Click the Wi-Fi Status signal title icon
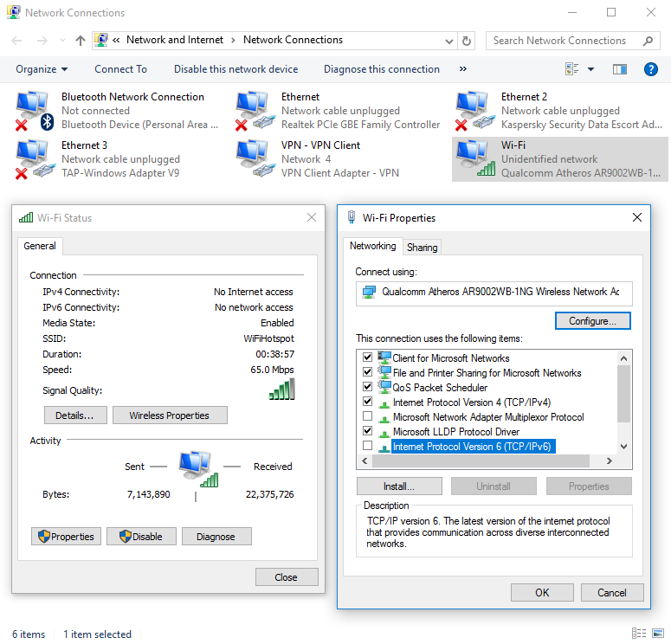Screen dimensions: 671x644 26,217
